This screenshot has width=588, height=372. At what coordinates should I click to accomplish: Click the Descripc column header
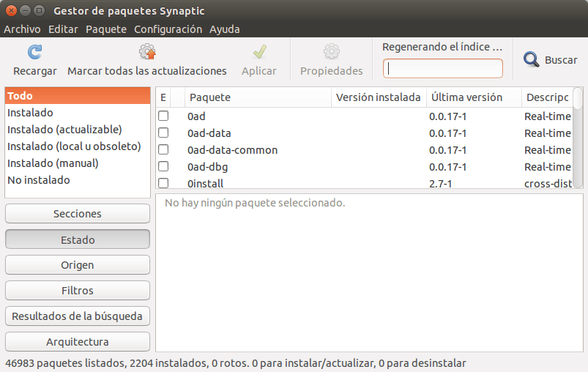pos(548,97)
